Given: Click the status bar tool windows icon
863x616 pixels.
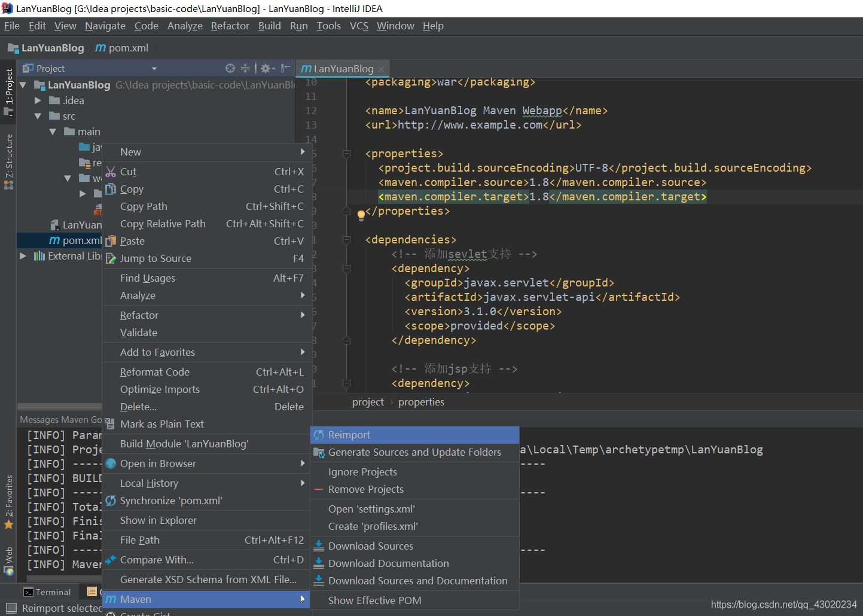Looking at the screenshot, I should click(10, 608).
